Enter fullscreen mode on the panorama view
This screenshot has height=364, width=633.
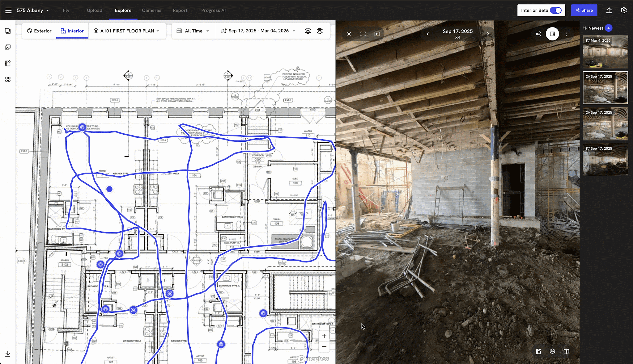[363, 34]
